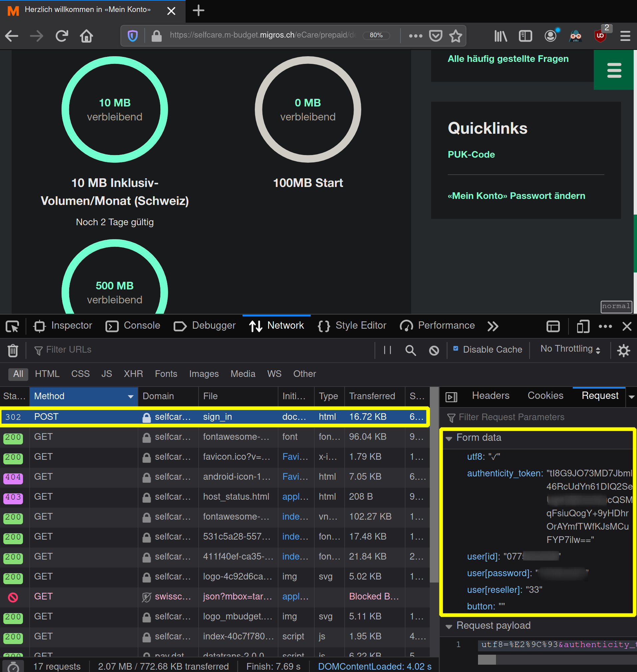Reload the current page
Image resolution: width=637 pixels, height=672 pixels.
click(62, 36)
